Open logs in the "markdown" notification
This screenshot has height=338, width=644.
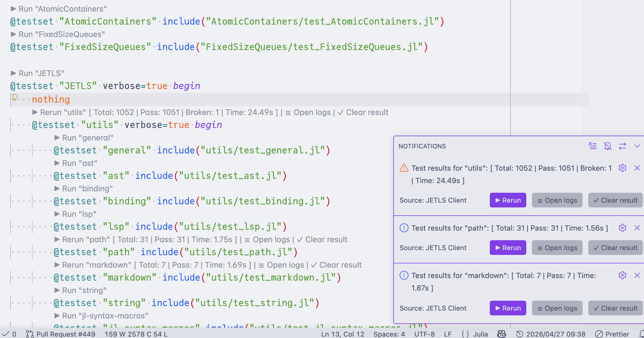coord(557,308)
